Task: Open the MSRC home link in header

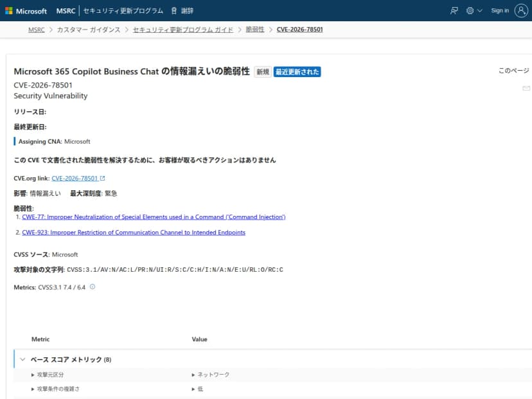Action: pos(66,11)
